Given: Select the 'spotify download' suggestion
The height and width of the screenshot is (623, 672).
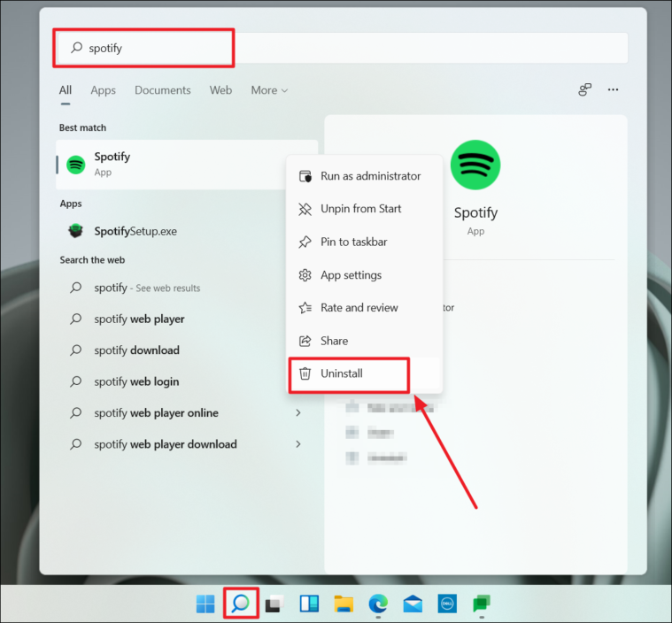Looking at the screenshot, I should click(x=187, y=350).
